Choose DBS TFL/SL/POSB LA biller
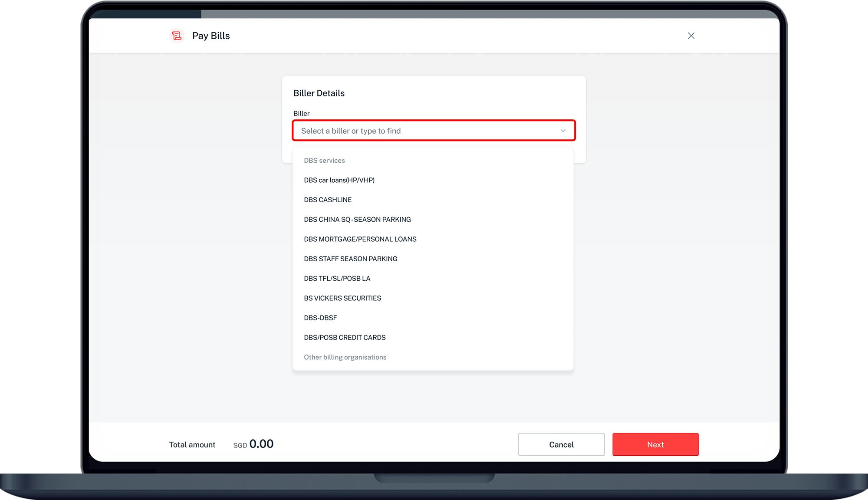Image resolution: width=868 pixels, height=500 pixels. pyautogui.click(x=337, y=278)
